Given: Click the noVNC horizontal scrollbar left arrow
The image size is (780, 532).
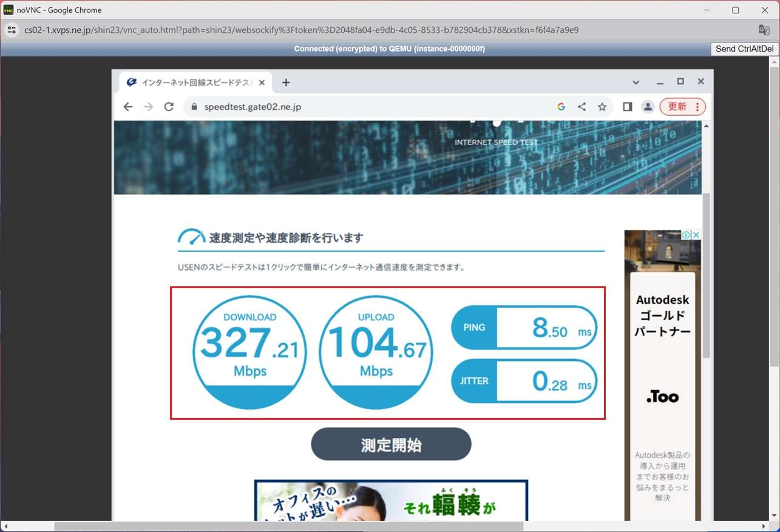Looking at the screenshot, I should [x=5, y=527].
